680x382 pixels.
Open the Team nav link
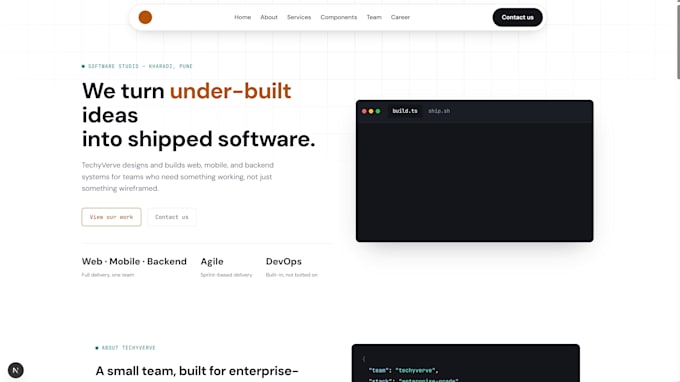[374, 17]
